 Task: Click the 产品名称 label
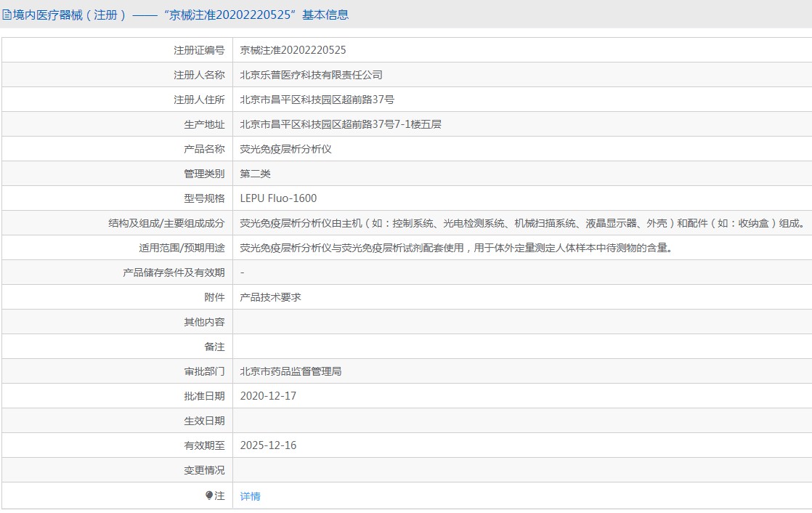click(x=205, y=149)
